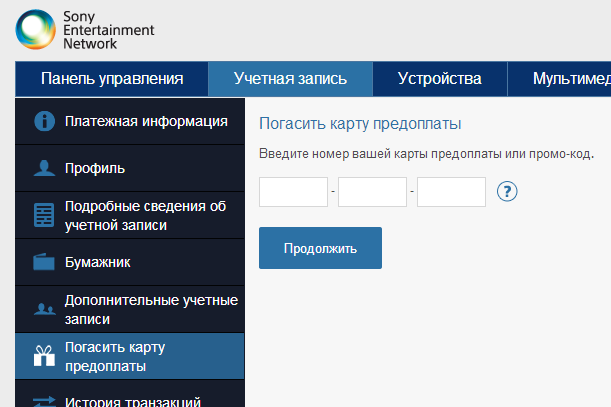Click the Sony Entertainment Network text

tap(109, 30)
